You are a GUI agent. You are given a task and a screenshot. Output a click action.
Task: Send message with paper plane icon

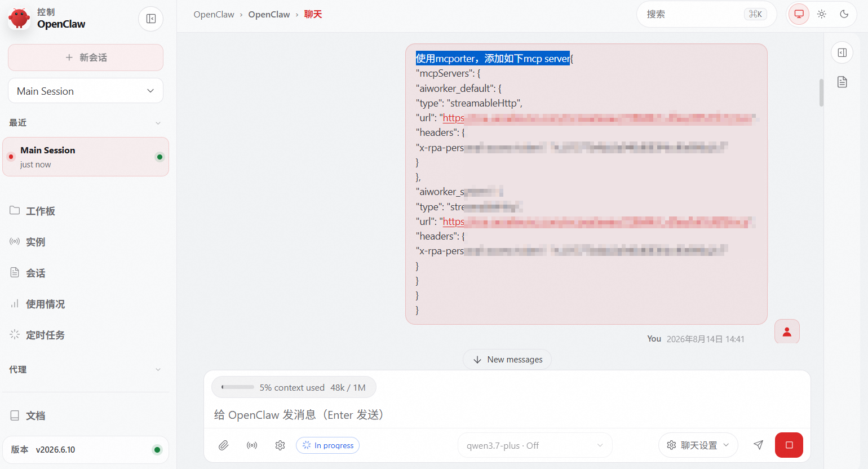pos(759,445)
